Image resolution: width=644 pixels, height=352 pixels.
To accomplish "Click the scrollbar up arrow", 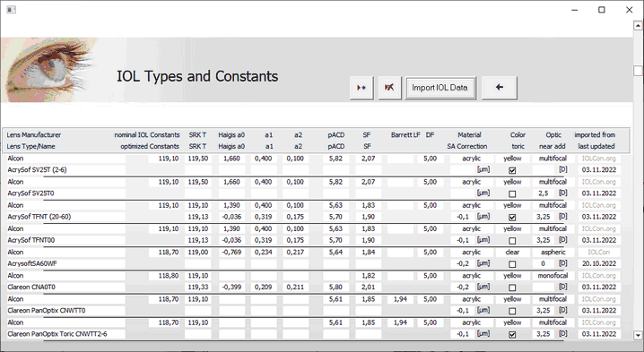I will click(638, 25).
